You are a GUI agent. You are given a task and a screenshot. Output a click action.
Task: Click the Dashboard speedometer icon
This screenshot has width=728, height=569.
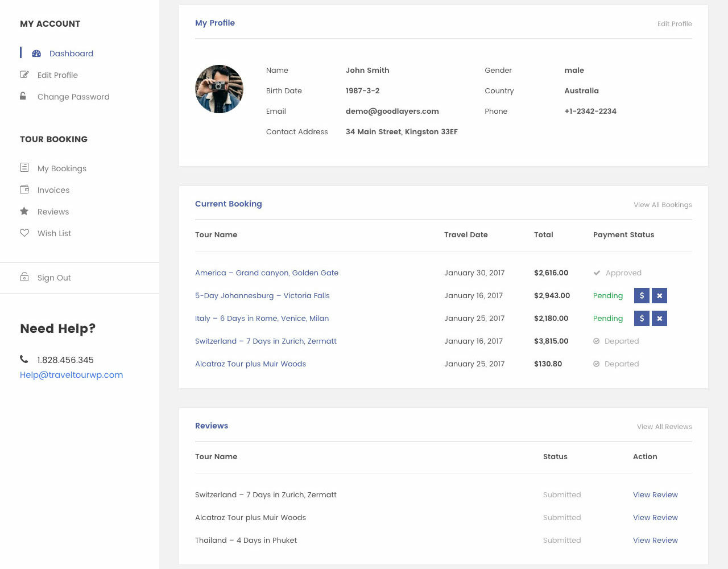(x=36, y=53)
